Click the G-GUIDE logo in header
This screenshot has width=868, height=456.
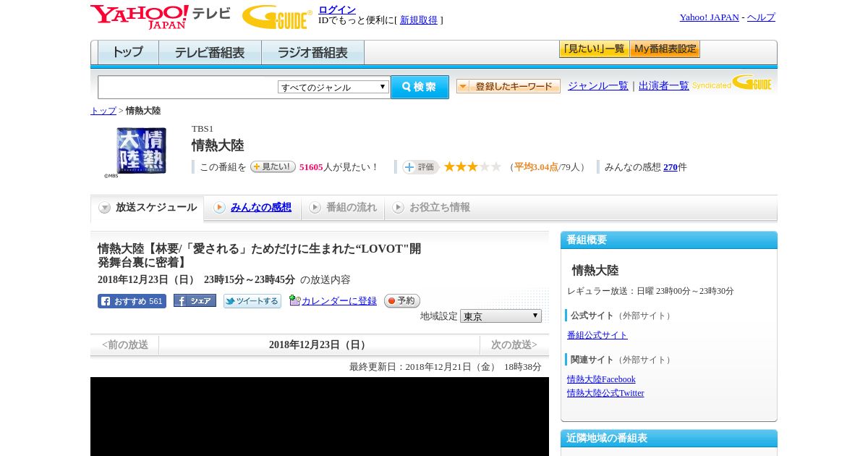277,17
